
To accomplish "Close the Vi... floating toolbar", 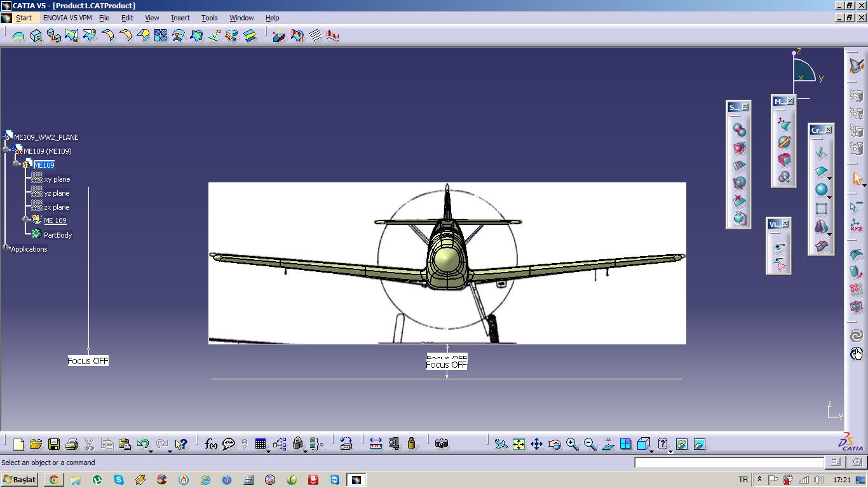I will (785, 224).
